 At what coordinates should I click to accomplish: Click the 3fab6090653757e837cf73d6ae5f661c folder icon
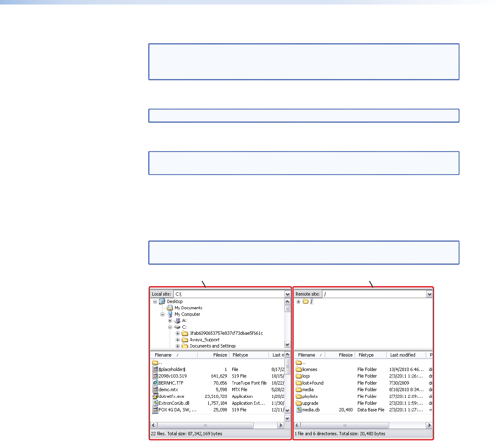(185, 333)
